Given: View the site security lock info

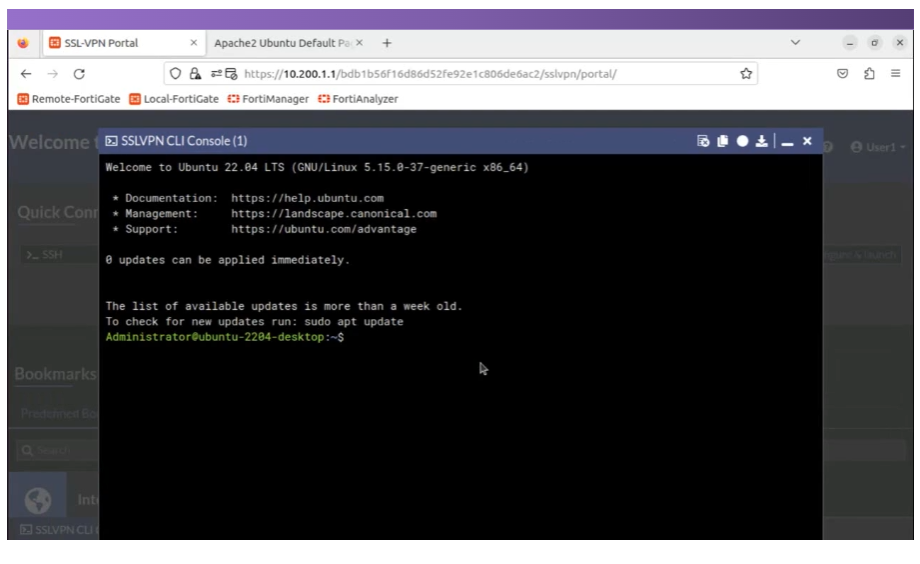Looking at the screenshot, I should pos(195,74).
